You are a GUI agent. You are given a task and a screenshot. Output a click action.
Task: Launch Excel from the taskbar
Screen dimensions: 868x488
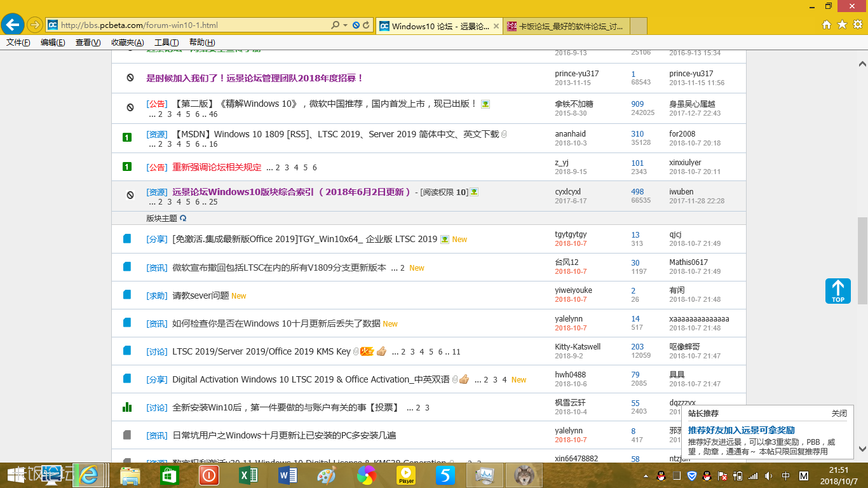point(248,475)
